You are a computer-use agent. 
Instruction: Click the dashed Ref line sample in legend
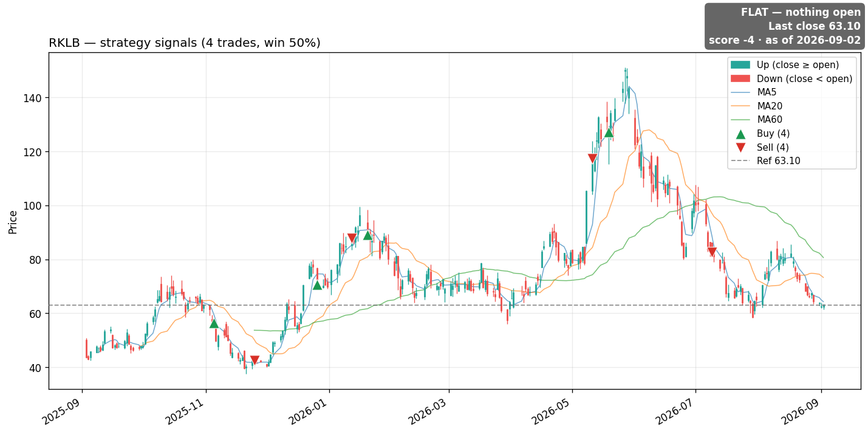(740, 161)
